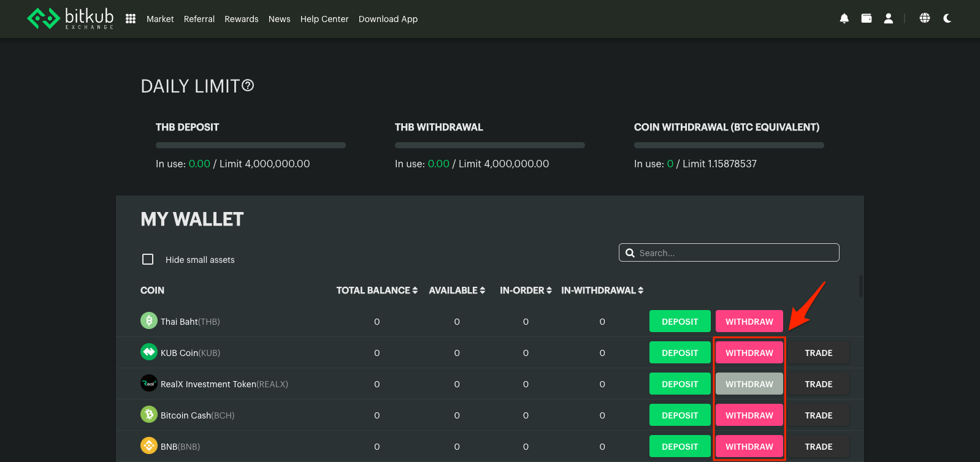Click the Coin Withdrawal limit progress bar

(x=729, y=145)
